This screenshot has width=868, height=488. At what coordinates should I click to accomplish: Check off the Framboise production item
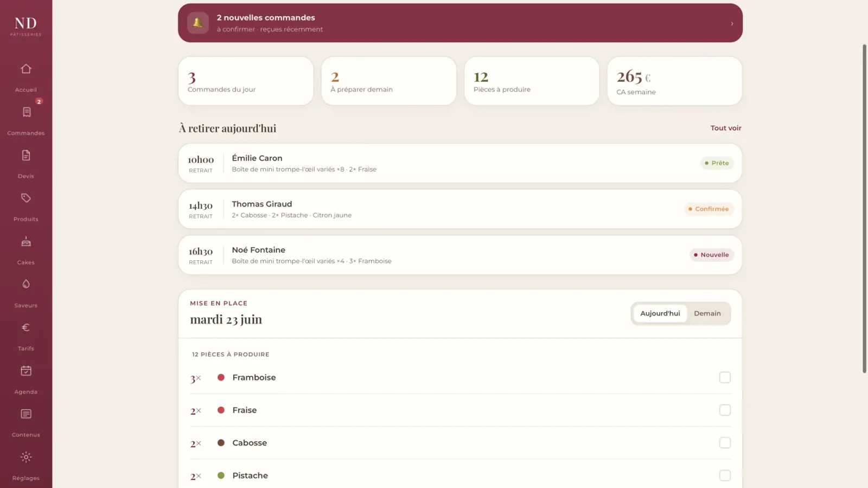click(x=725, y=377)
